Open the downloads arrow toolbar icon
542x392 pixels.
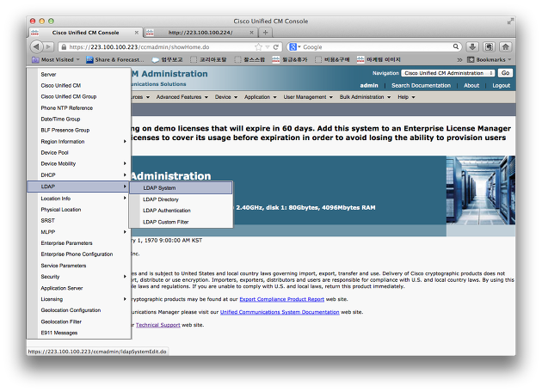click(472, 46)
